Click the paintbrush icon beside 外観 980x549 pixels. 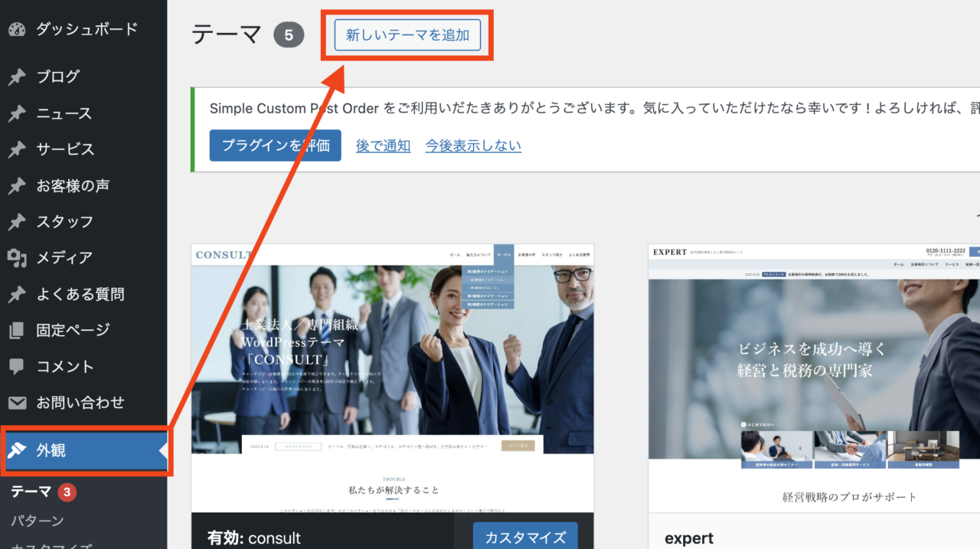pos(17,451)
